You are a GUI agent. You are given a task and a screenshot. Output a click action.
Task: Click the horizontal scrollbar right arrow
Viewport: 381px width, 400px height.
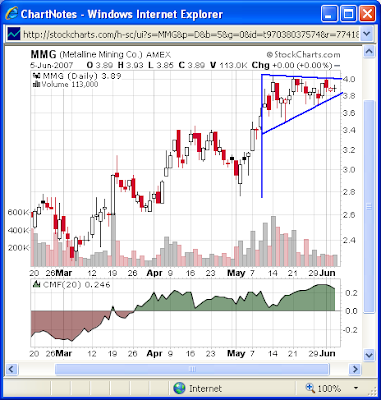355,369
